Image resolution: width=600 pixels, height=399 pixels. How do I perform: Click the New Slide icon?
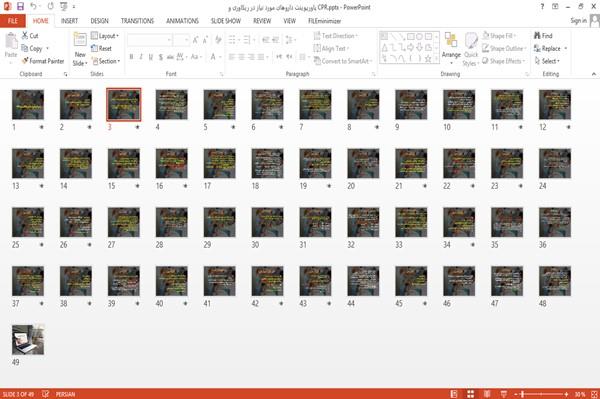80,40
